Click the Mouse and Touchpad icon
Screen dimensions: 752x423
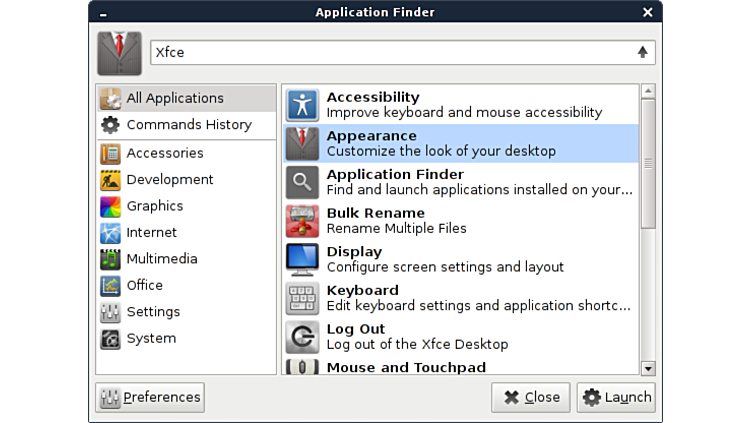302,368
